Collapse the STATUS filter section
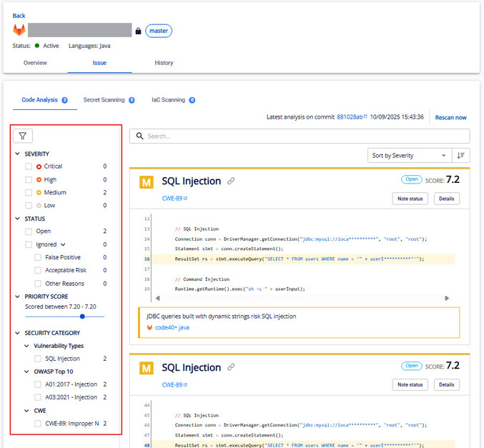 (18, 219)
